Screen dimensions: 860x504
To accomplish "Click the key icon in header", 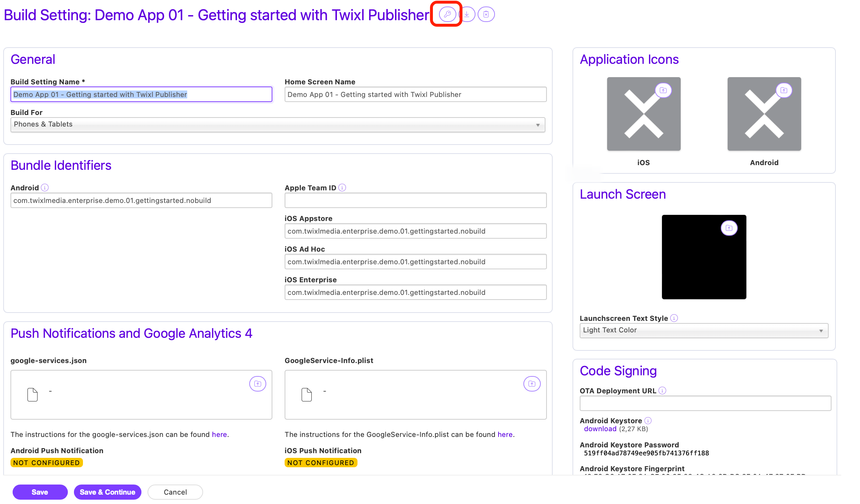I will 447,14.
